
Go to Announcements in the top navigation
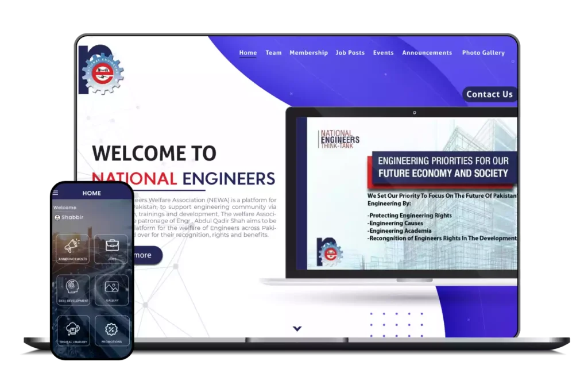point(427,53)
